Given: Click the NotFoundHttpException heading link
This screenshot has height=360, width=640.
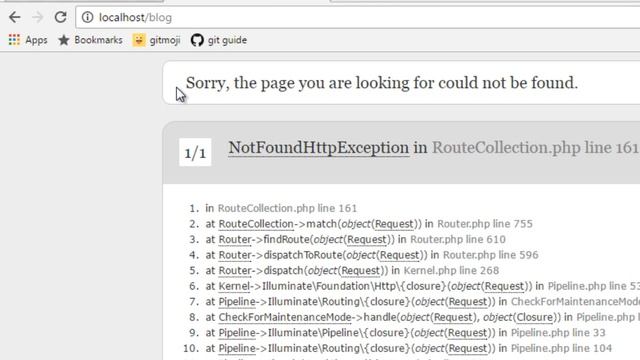Looking at the screenshot, I should 318,148.
